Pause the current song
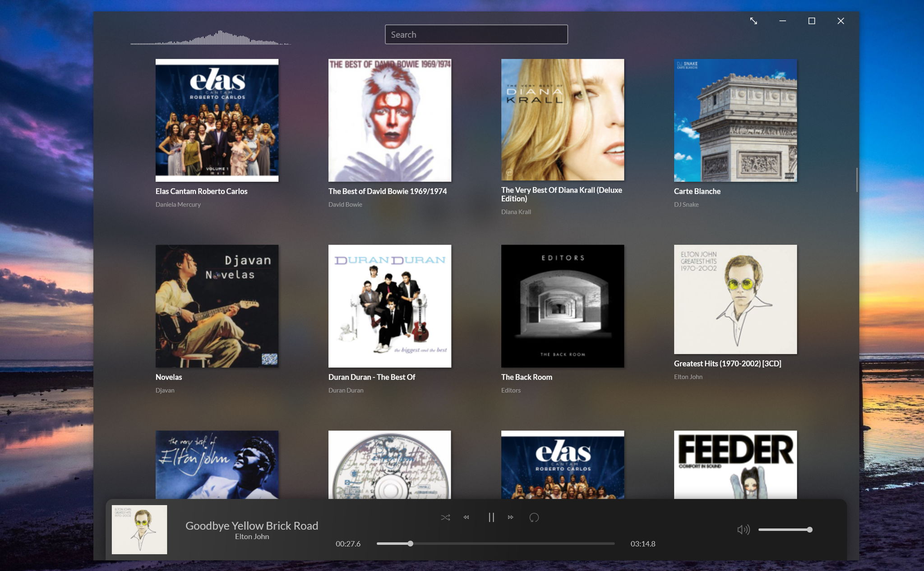Image resolution: width=924 pixels, height=571 pixels. [x=491, y=517]
